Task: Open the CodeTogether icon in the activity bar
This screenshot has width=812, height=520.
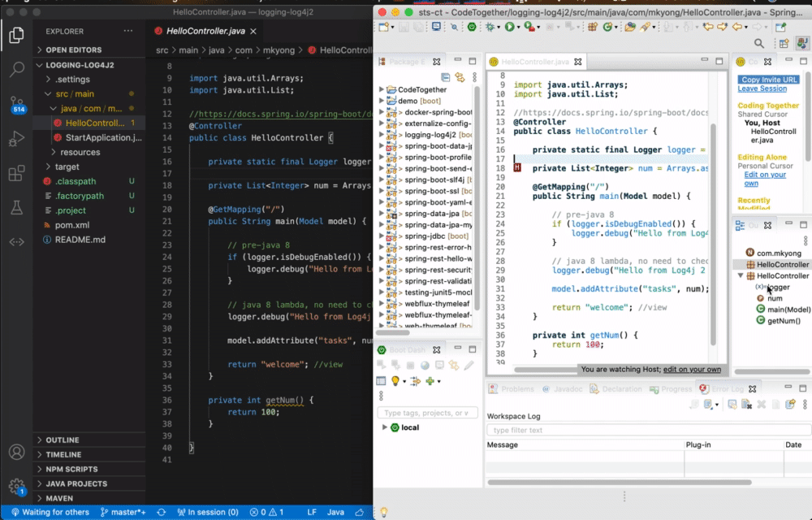Action: tap(16, 242)
